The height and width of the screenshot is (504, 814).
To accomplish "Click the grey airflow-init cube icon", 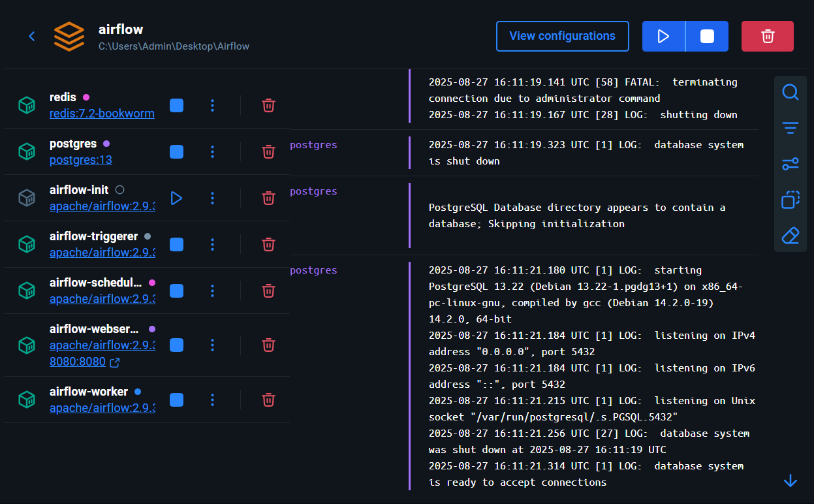I will click(x=27, y=198).
